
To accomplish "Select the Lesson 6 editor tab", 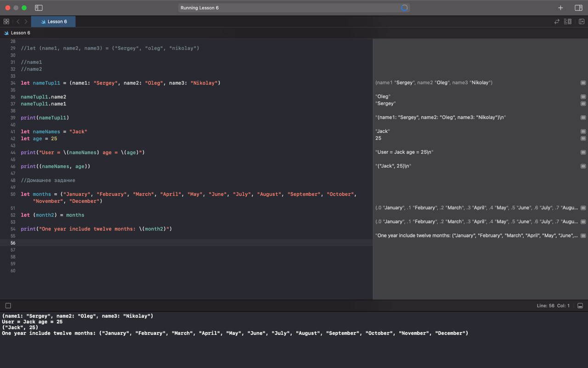I will point(53,22).
